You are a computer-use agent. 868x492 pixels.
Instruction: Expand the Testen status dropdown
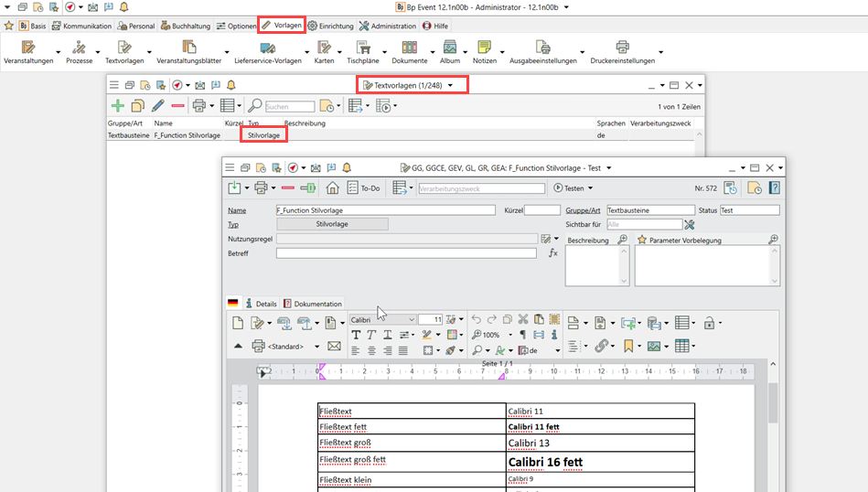tap(590, 188)
